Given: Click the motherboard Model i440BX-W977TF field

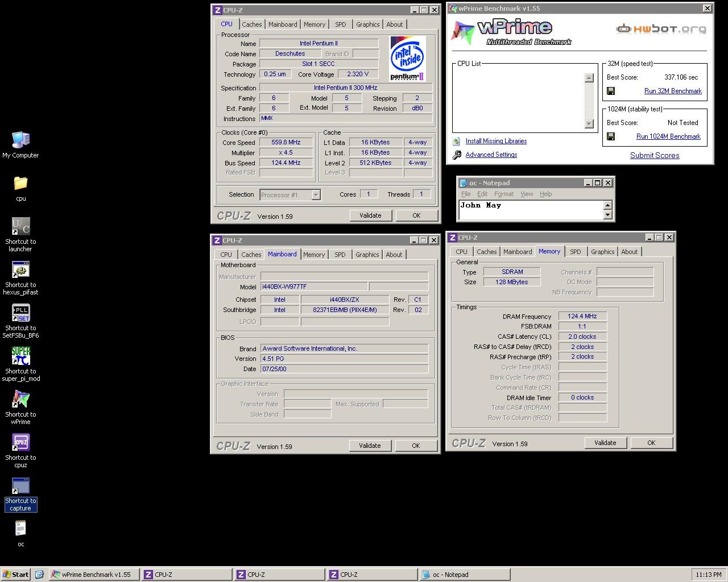Looking at the screenshot, I should pyautogui.click(x=313, y=286).
